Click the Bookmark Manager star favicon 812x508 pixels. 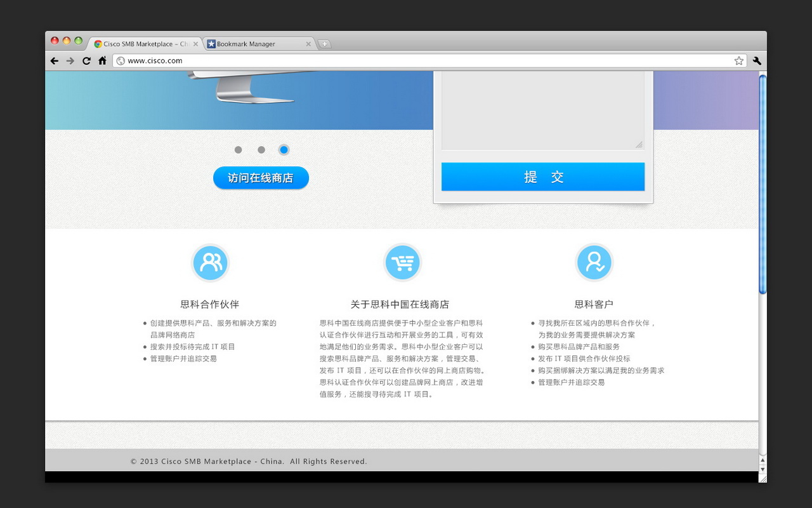211,44
